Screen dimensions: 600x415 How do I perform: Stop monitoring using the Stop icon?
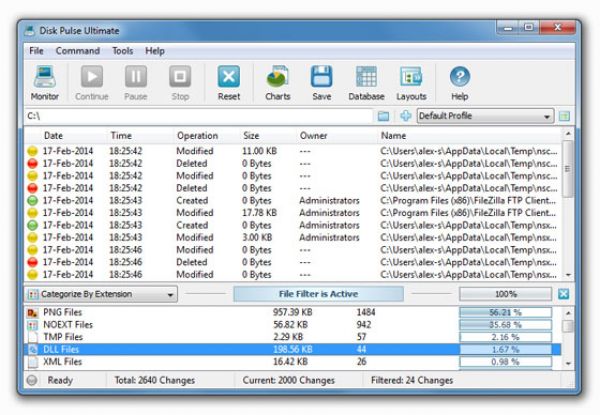[x=179, y=80]
